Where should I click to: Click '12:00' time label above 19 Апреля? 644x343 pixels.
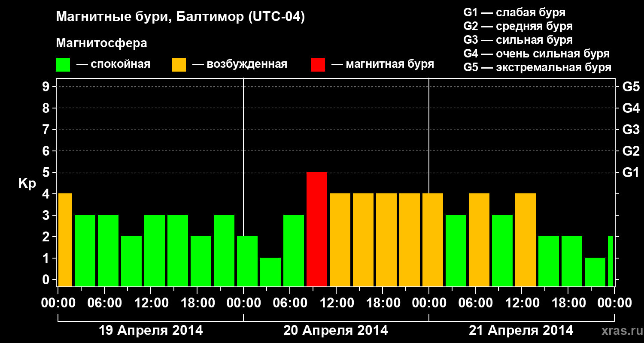(x=151, y=303)
